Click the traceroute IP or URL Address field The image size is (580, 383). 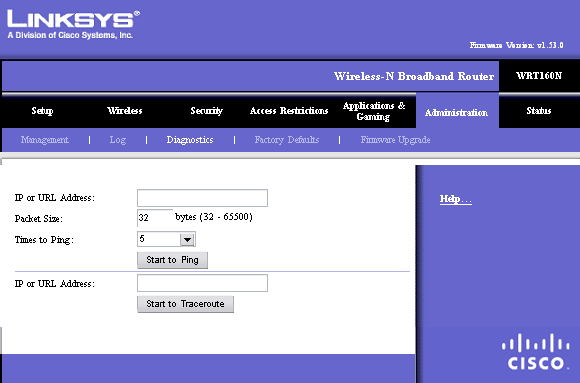[202, 283]
